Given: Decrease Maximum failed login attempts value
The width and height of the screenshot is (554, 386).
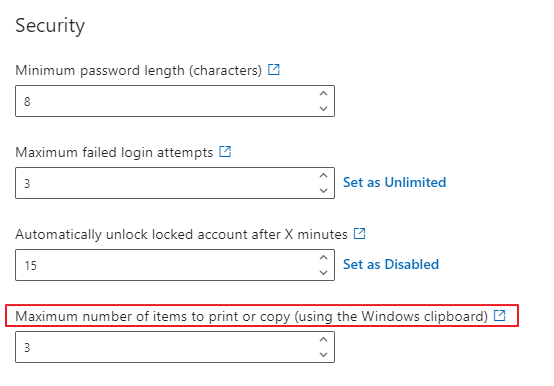Looking at the screenshot, I should [x=323, y=191].
